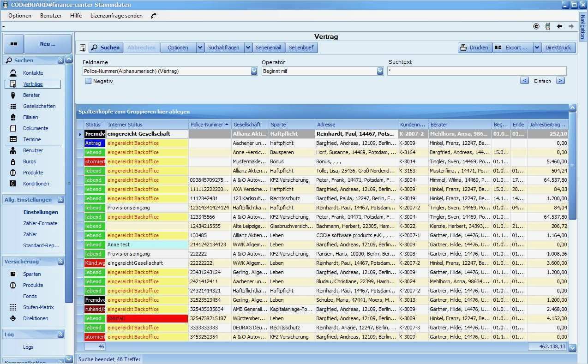Open Direktionen icon under Versicherung
588x364 pixels.
(x=13, y=318)
